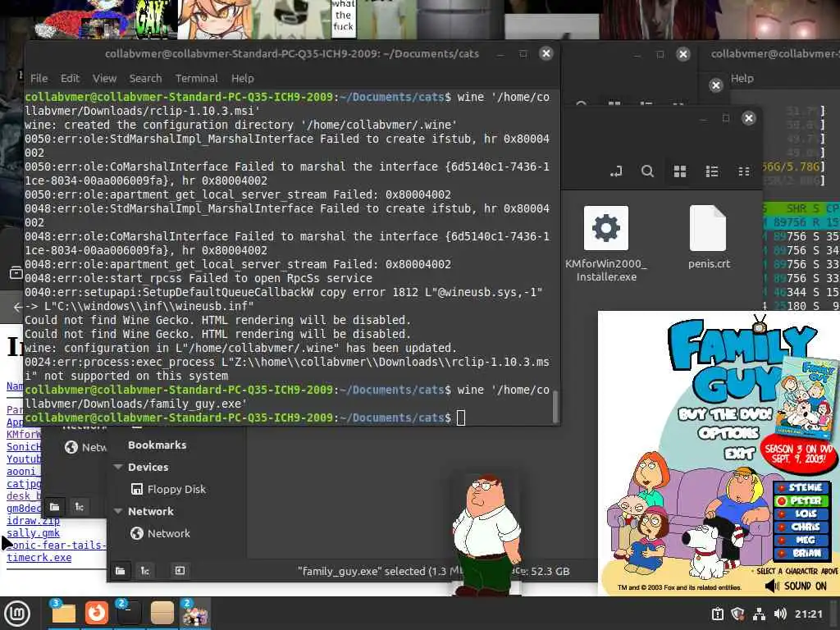Collapse the Network section in sidebar

click(118, 511)
